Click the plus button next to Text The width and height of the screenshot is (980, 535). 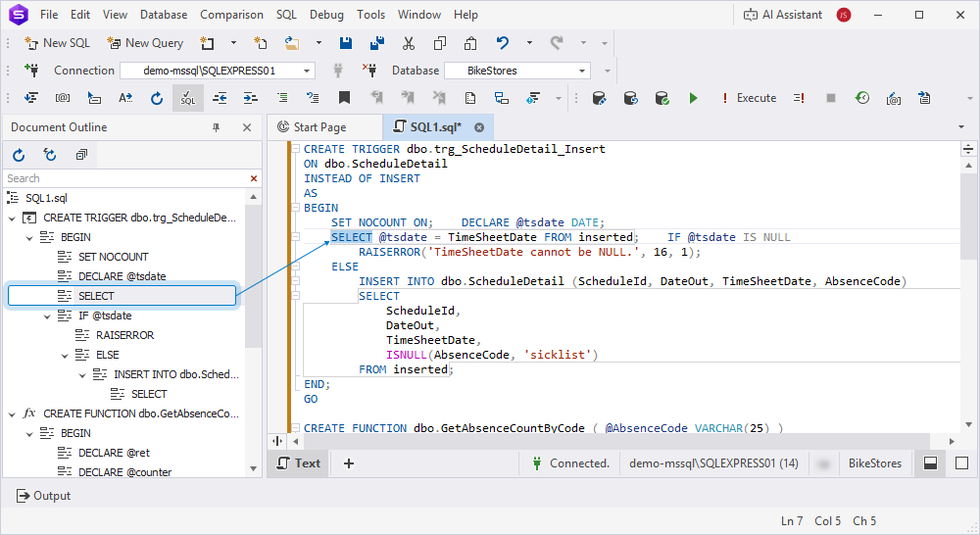[x=349, y=463]
